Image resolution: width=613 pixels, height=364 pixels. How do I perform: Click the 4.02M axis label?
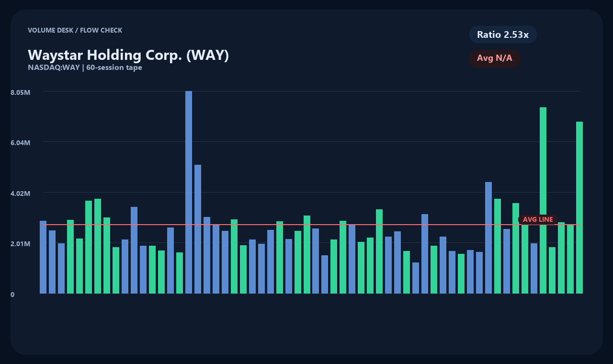(x=21, y=193)
